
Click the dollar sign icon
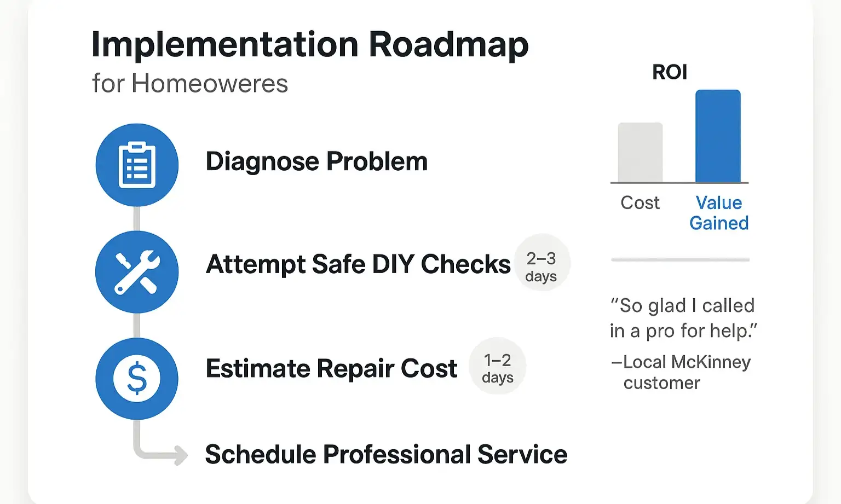pyautogui.click(x=137, y=379)
